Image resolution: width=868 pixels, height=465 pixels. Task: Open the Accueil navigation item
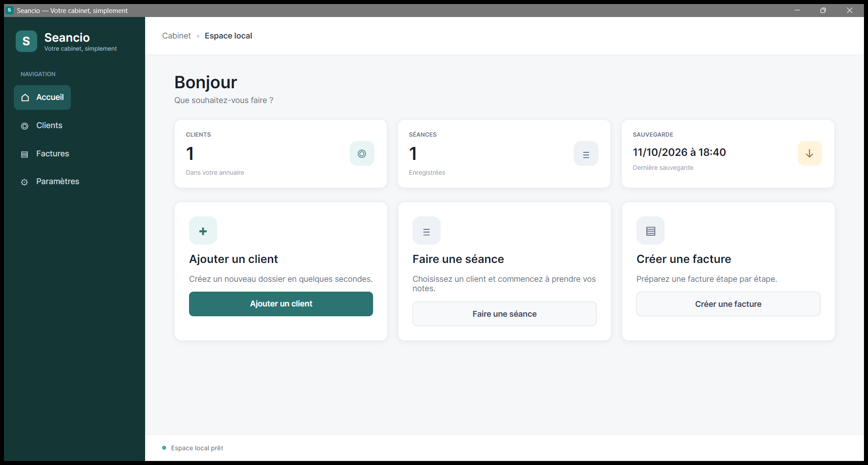coord(42,97)
